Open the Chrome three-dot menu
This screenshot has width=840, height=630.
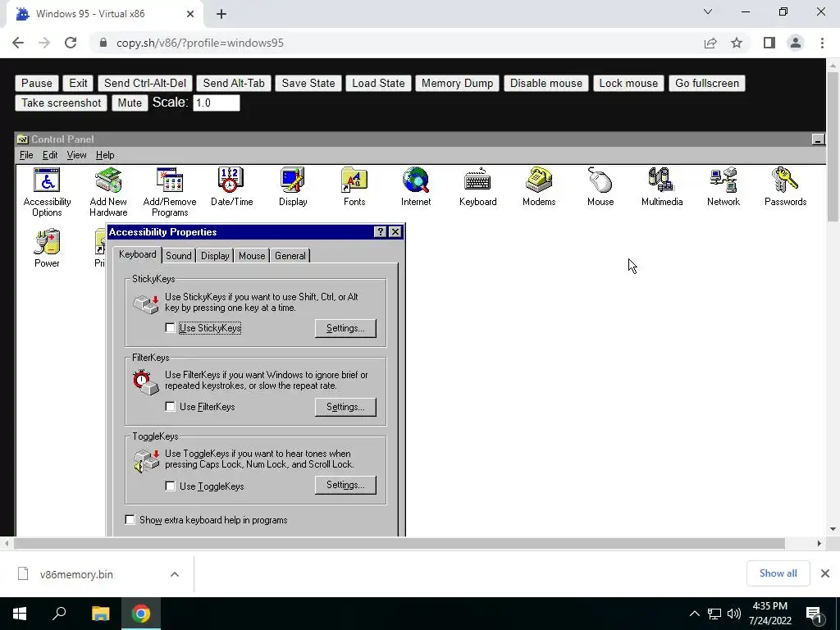(x=822, y=43)
